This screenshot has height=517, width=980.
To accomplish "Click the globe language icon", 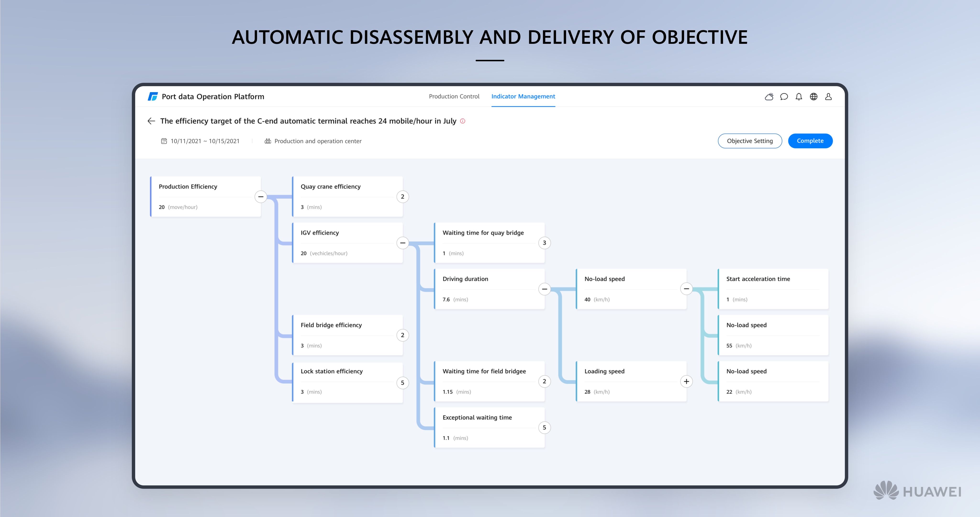I will tap(813, 97).
